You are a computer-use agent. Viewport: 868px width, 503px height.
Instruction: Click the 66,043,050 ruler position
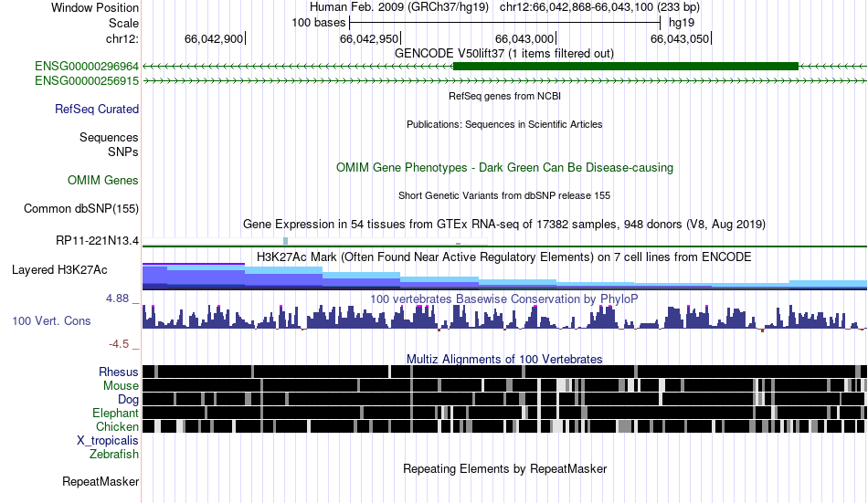click(680, 39)
